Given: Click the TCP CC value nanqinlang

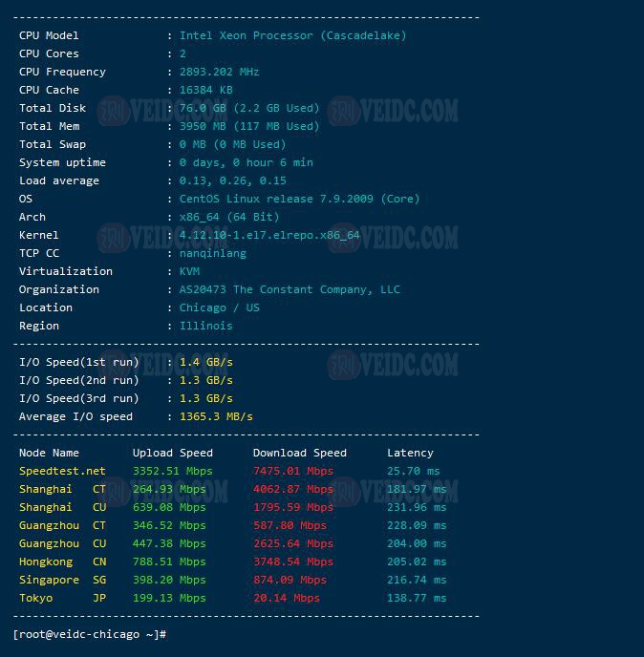Looking at the screenshot, I should pos(212,253).
